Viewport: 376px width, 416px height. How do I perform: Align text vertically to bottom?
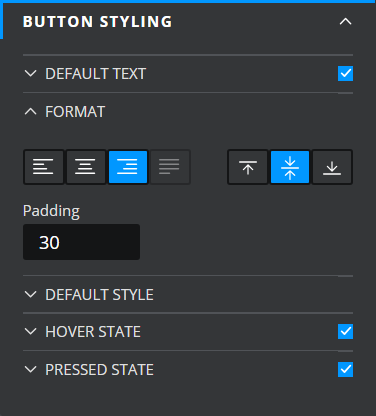332,167
